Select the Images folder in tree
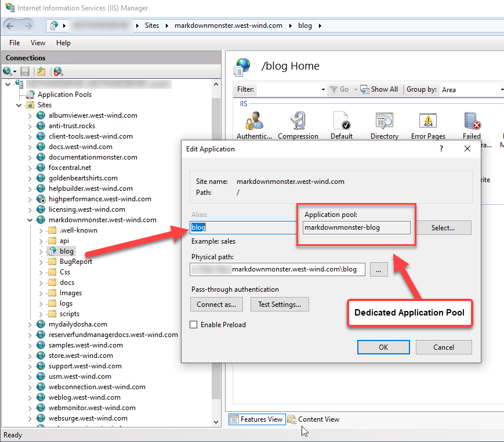Image resolution: width=504 pixels, height=442 pixels. (x=71, y=293)
